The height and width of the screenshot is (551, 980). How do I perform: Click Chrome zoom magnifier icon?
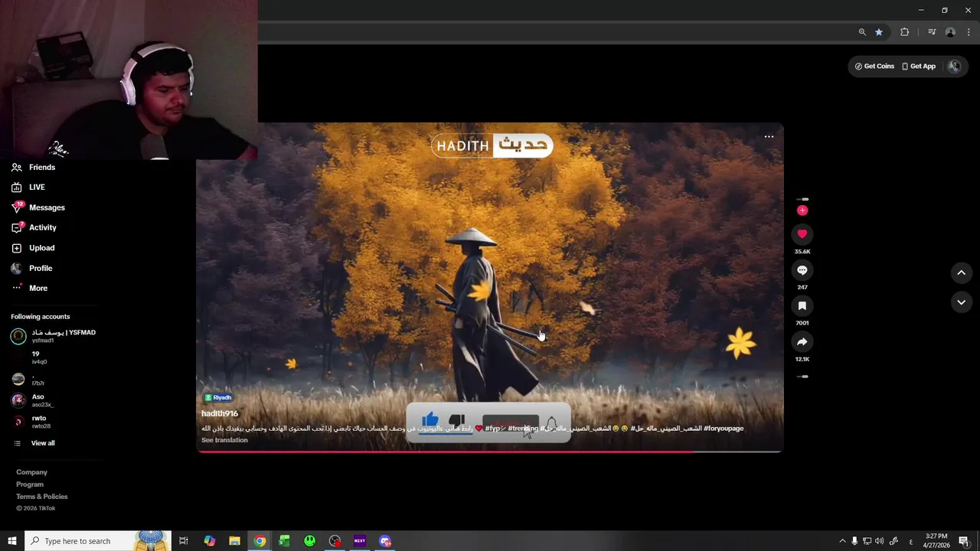(x=862, y=32)
